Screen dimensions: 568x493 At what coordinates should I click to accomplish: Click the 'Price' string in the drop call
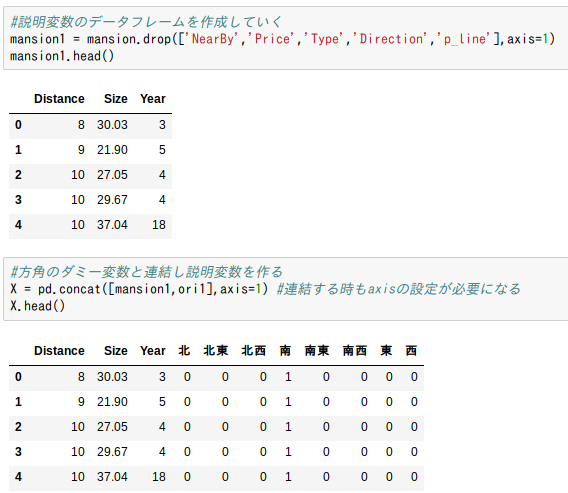click(272, 39)
